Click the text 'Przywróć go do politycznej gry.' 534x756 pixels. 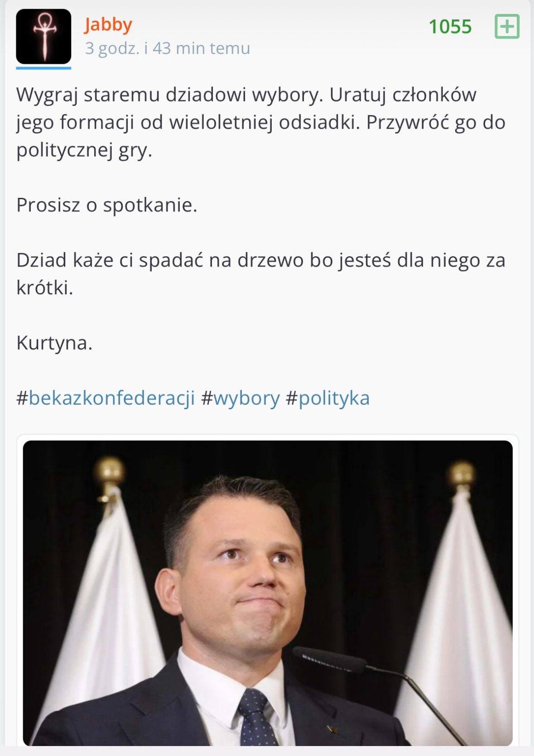(261, 136)
